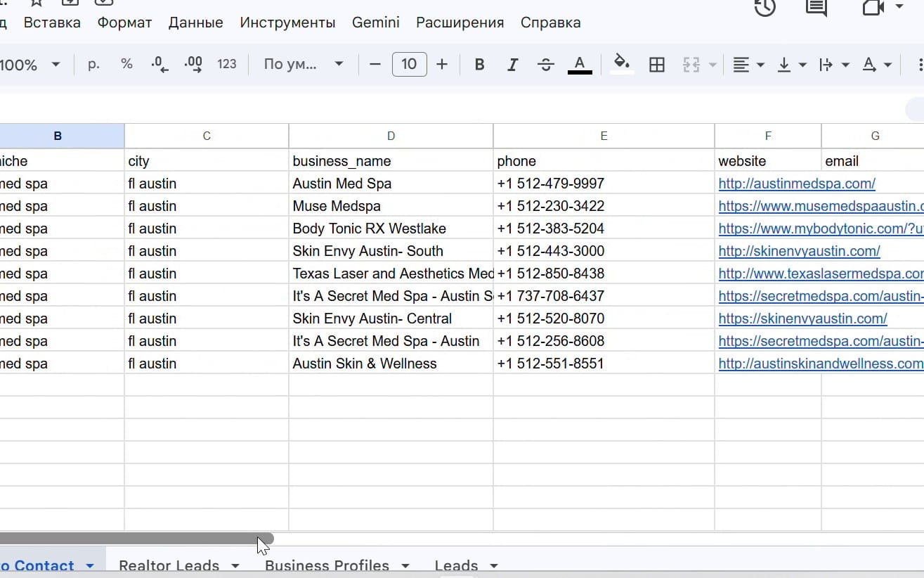The width and height of the screenshot is (924, 578).
Task: Switch to Leads sheet
Action: (x=456, y=565)
